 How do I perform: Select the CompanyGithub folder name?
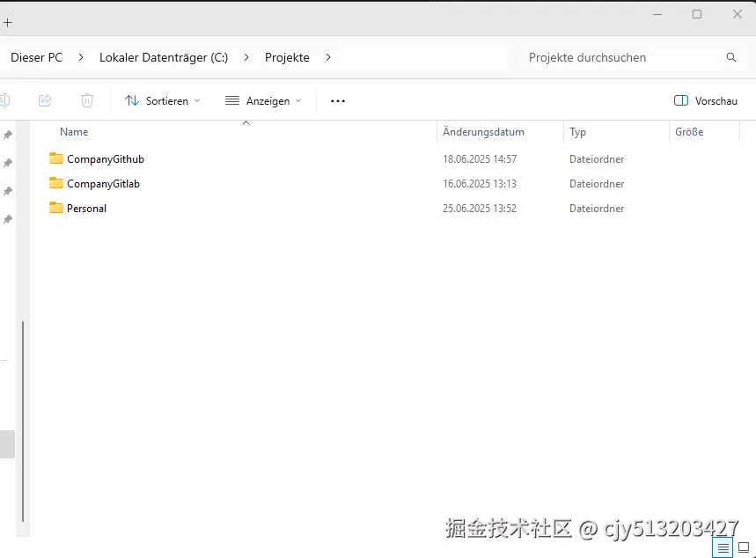(x=106, y=159)
